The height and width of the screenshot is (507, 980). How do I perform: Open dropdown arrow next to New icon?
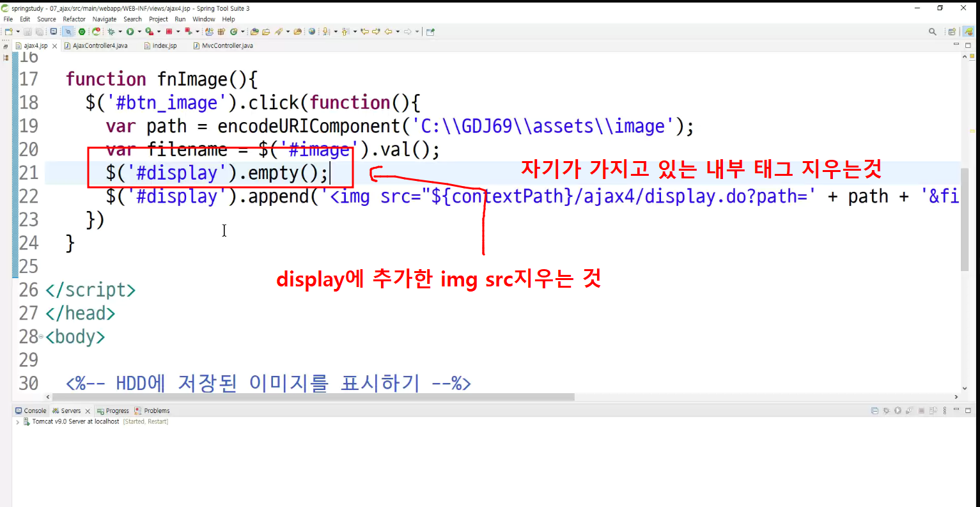(17, 31)
